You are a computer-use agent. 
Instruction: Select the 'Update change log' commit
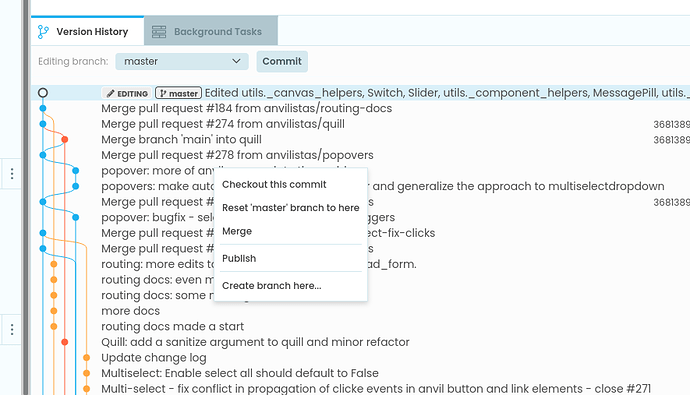[154, 358]
